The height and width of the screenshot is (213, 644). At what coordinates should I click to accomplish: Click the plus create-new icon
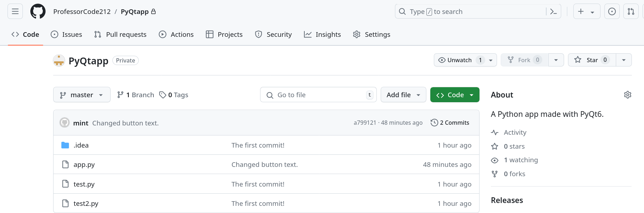581,11
